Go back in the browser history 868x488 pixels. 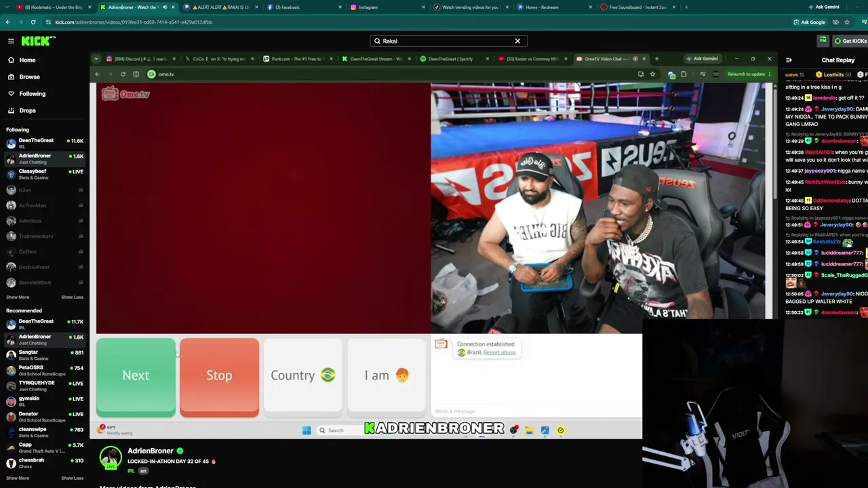point(8,22)
